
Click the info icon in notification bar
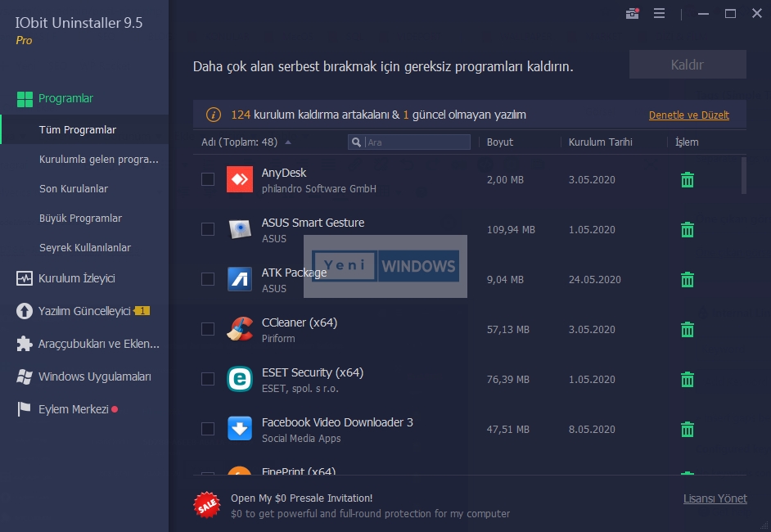[214, 115]
